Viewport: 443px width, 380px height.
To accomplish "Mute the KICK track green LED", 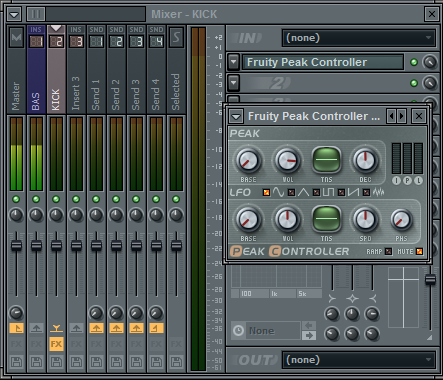I will [56, 199].
